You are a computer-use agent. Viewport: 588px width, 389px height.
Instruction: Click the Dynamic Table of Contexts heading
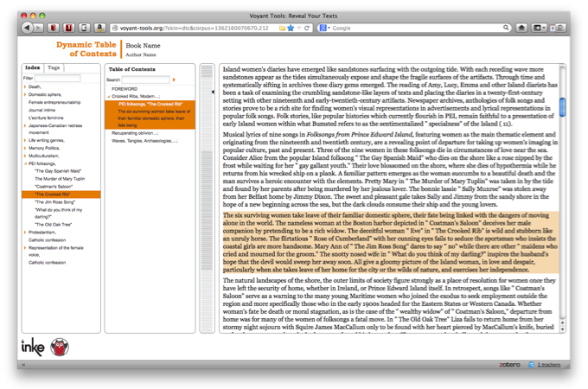coord(86,49)
